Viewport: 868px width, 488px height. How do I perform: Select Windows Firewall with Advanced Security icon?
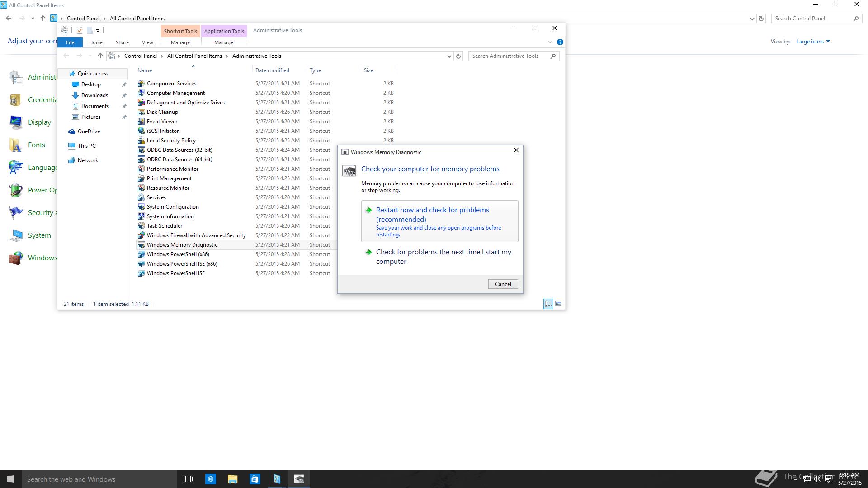(141, 235)
